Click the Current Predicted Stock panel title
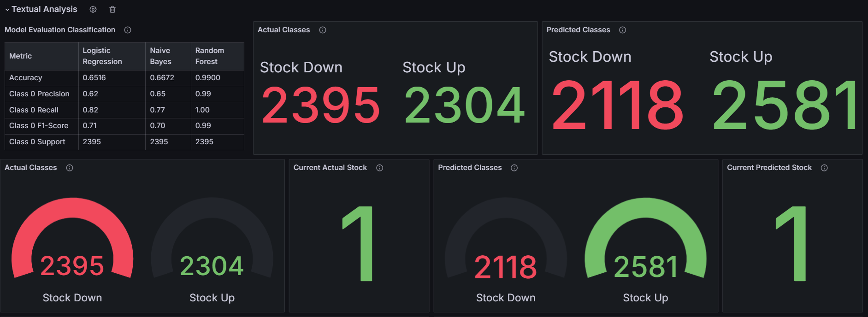868x317 pixels. [769, 168]
